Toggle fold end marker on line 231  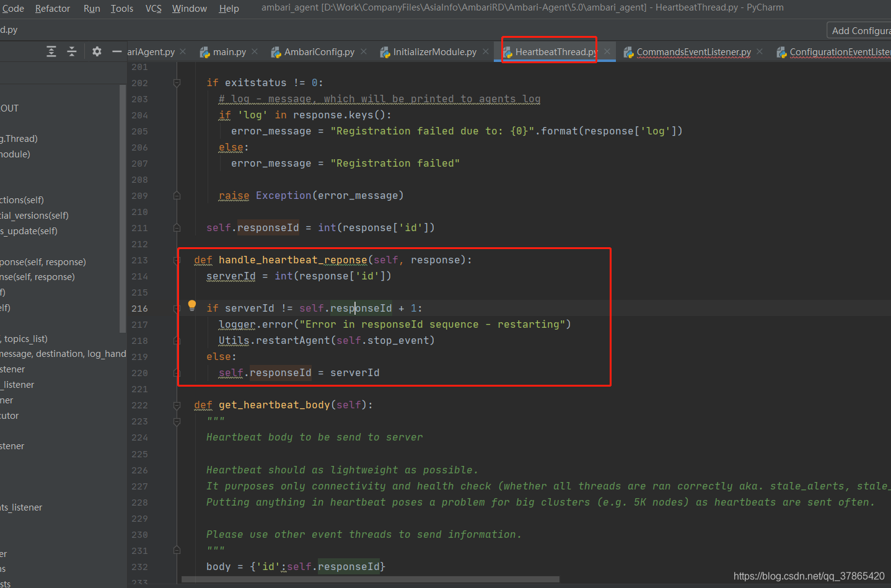pos(177,550)
